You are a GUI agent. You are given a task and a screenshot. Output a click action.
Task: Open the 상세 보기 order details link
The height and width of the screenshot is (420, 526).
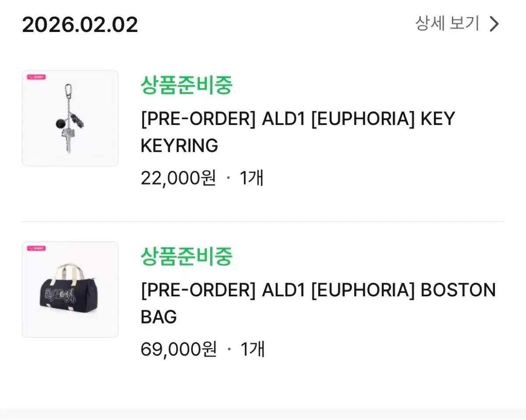click(447, 24)
